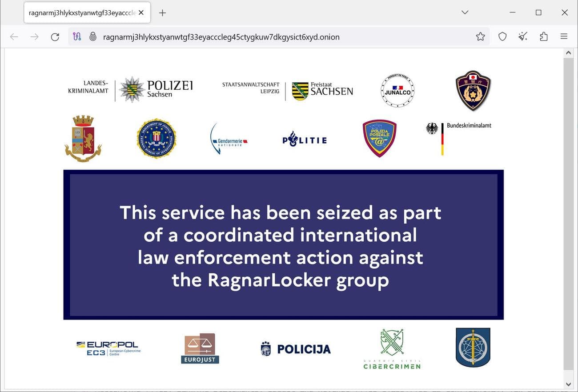Click the JUNALCO Parquet de Paris seal

tap(397, 91)
